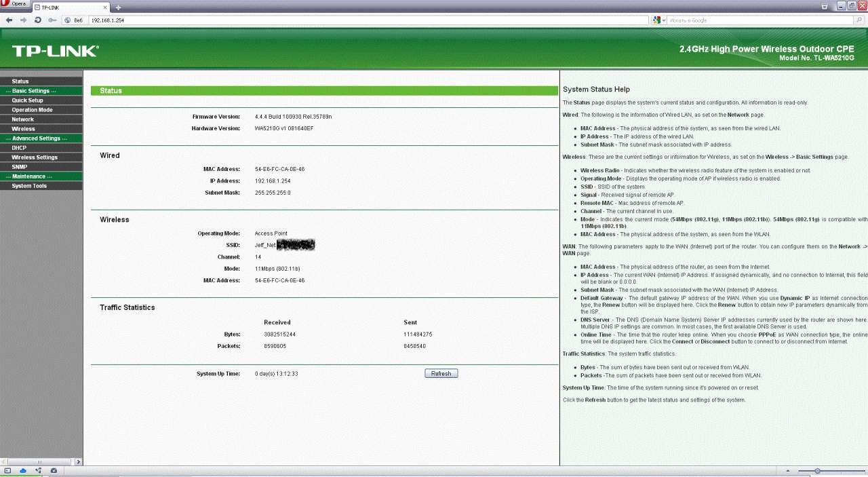
Task: Open the closed tabs trash icon
Action: point(825,5)
